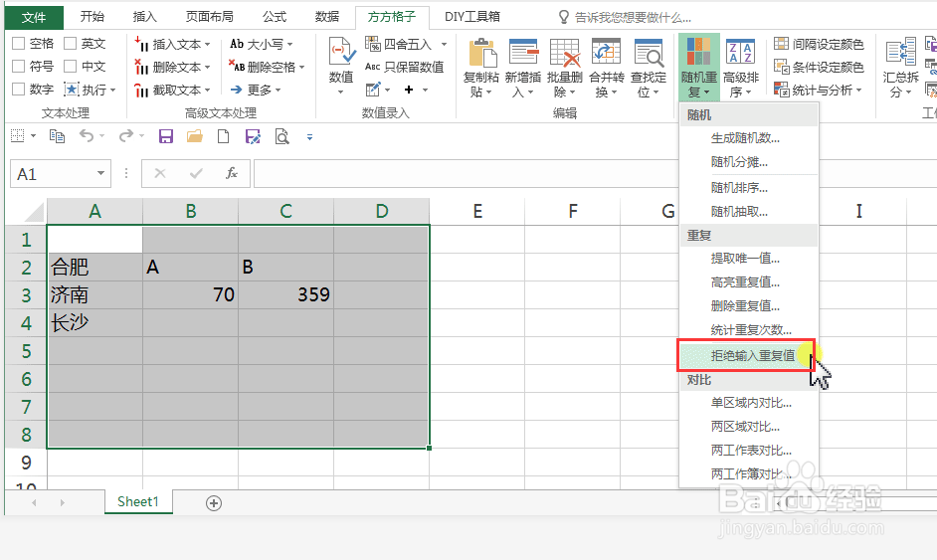The height and width of the screenshot is (560, 937).
Task: Click the 条件设定颜色 icon
Action: [781, 67]
